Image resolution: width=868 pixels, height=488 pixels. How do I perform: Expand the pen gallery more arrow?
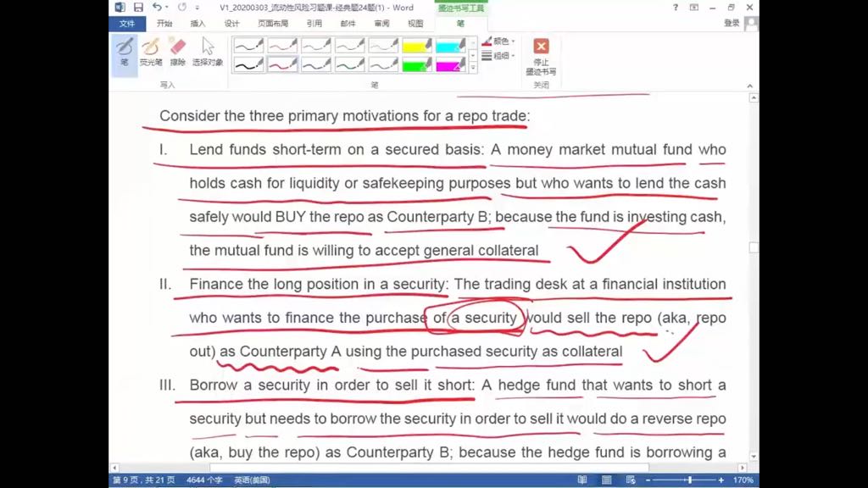click(x=473, y=68)
